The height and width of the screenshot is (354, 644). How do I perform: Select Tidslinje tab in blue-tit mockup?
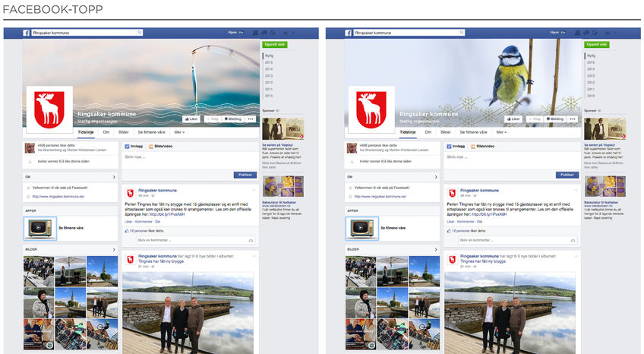(408, 132)
